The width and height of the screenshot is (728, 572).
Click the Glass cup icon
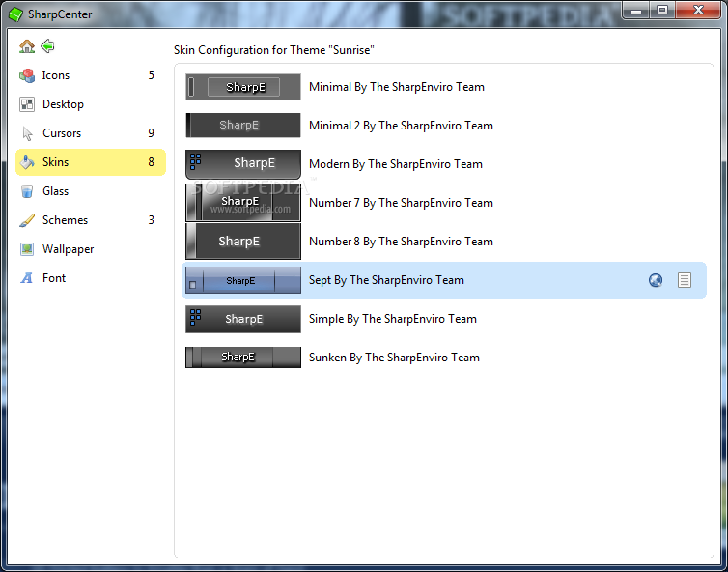[27, 191]
